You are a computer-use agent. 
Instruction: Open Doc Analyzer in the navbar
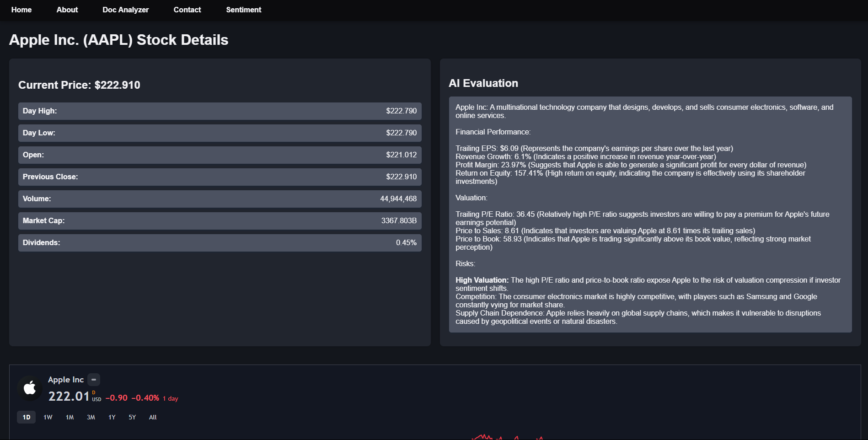125,10
